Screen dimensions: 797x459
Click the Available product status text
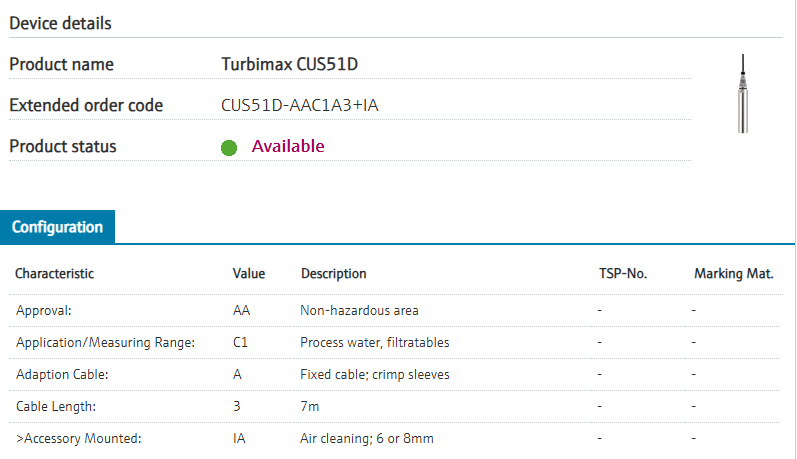(x=288, y=146)
